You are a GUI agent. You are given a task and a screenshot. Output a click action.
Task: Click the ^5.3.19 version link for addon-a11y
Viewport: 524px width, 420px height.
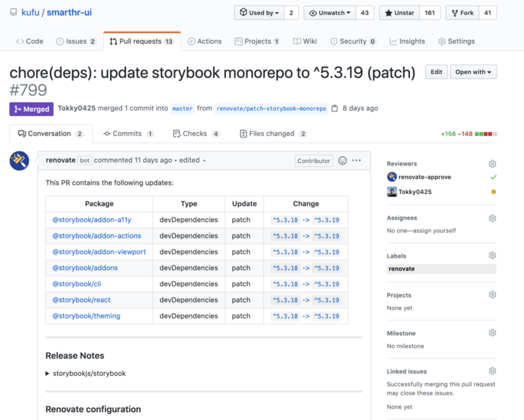(326, 220)
